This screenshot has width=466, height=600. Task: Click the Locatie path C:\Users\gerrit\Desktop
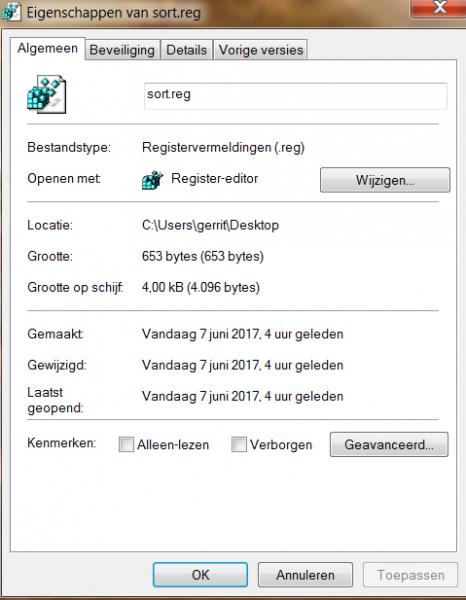[210, 225]
